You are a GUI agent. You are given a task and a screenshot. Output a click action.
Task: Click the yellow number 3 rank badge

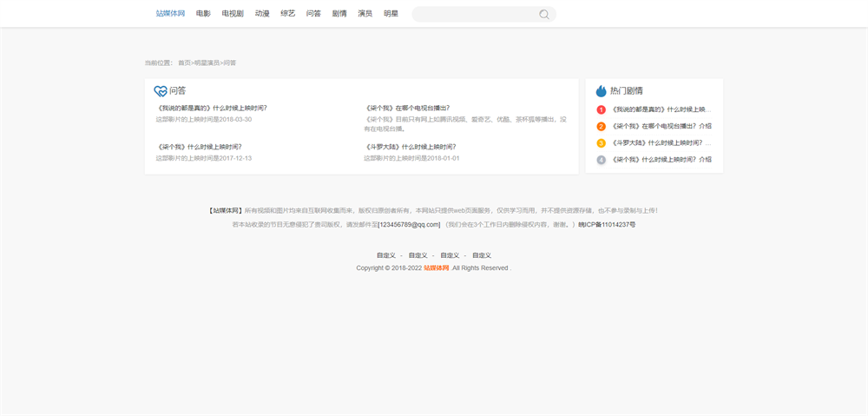click(602, 143)
